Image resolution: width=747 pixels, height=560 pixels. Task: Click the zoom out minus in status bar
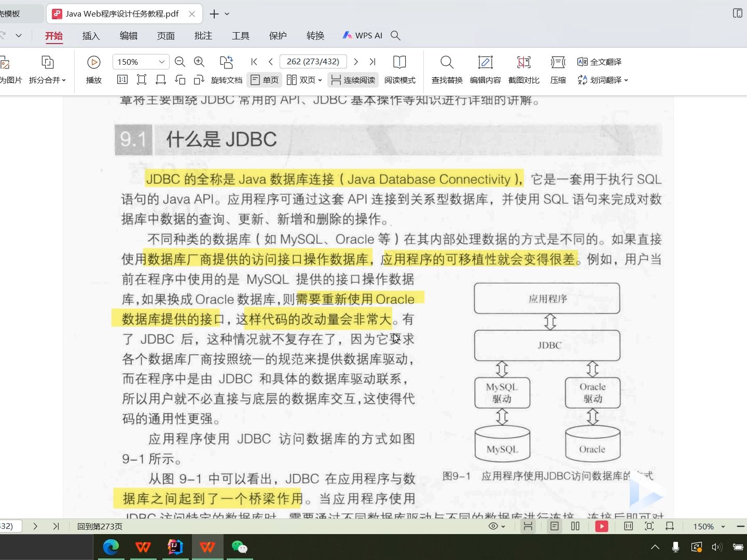tap(740, 526)
